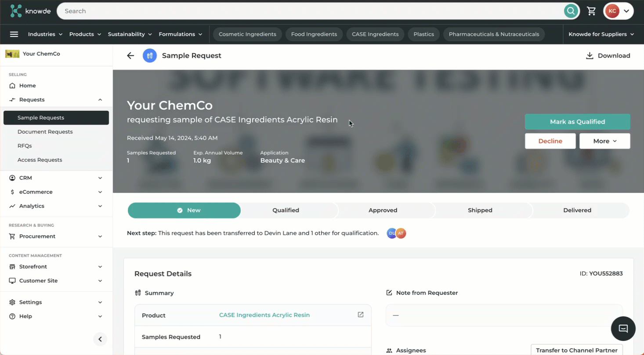This screenshot has height=355, width=644.
Task: Click the Storefront icon in sidebar
Action: 12,267
